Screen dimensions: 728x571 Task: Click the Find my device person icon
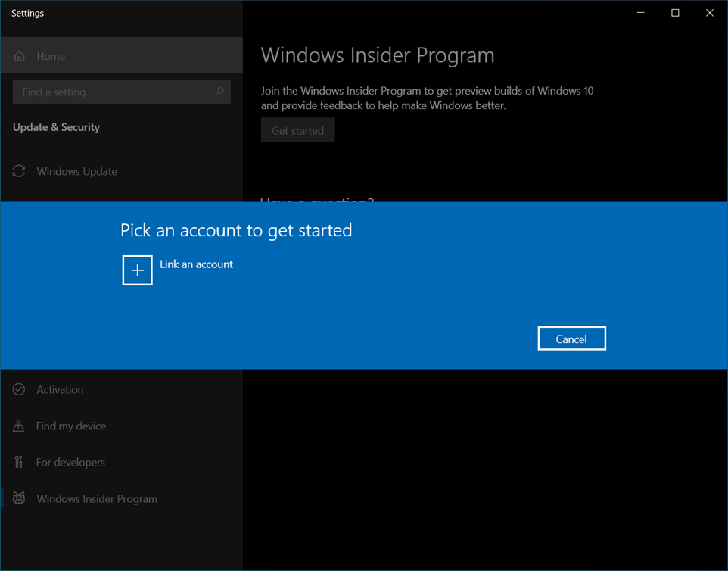(19, 426)
